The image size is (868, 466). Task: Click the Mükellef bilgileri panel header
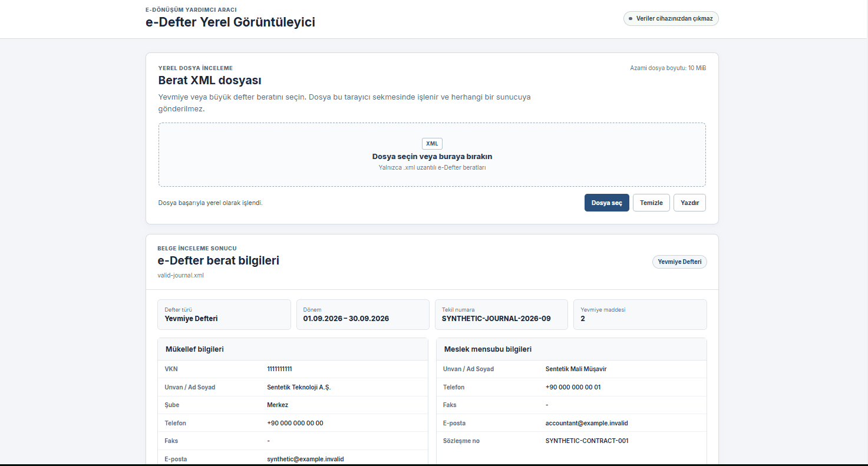(x=293, y=349)
